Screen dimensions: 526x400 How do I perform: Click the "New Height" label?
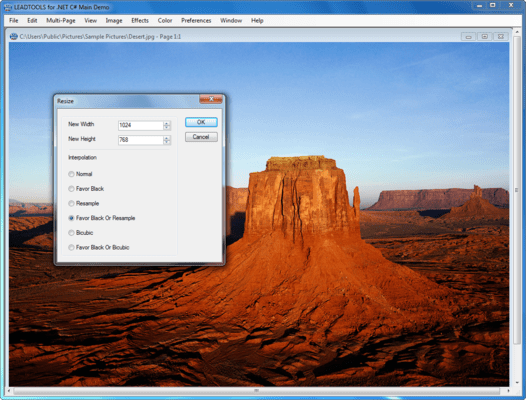[82, 139]
